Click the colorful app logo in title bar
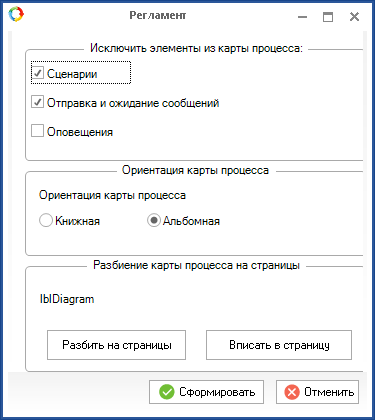 16,14
